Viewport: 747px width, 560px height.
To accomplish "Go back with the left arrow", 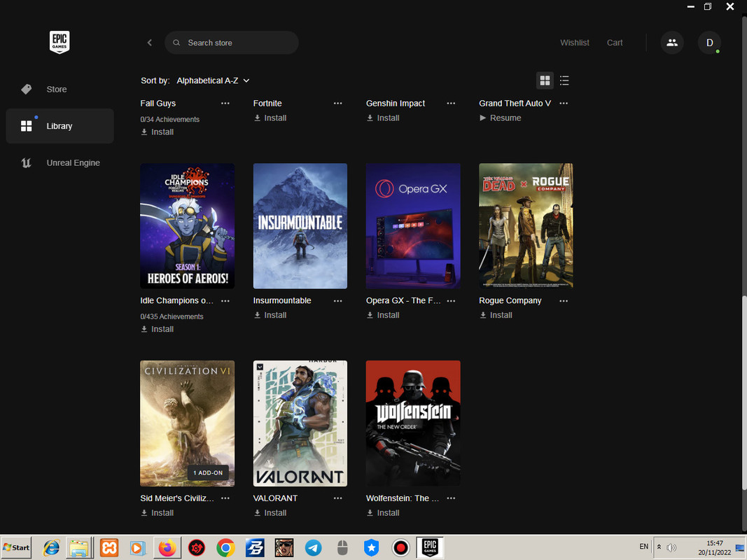I will point(150,43).
